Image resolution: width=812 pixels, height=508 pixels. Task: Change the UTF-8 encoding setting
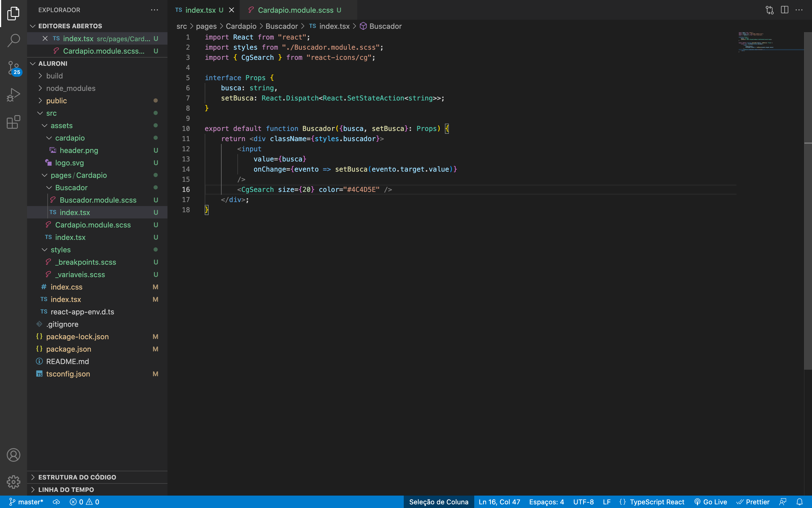click(x=584, y=502)
